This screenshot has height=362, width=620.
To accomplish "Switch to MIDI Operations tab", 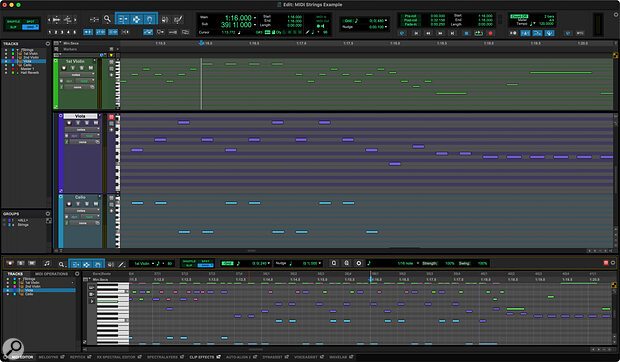I will pyautogui.click(x=51, y=273).
